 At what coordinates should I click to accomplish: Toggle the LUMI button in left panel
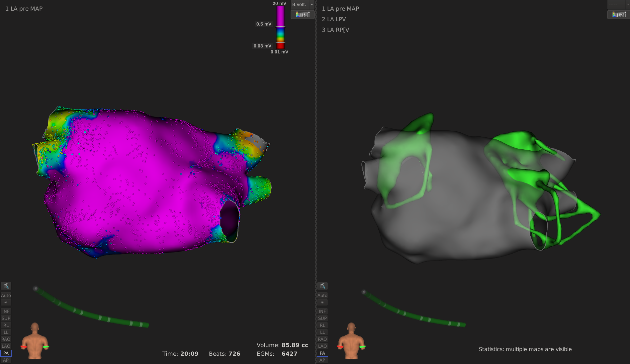303,15
